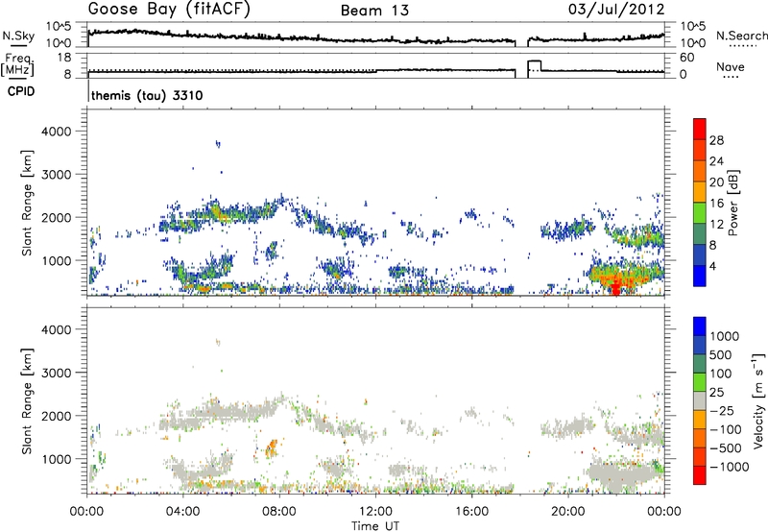
Task: Click the 'Power [dB]' colorbar label
Action: (732, 203)
